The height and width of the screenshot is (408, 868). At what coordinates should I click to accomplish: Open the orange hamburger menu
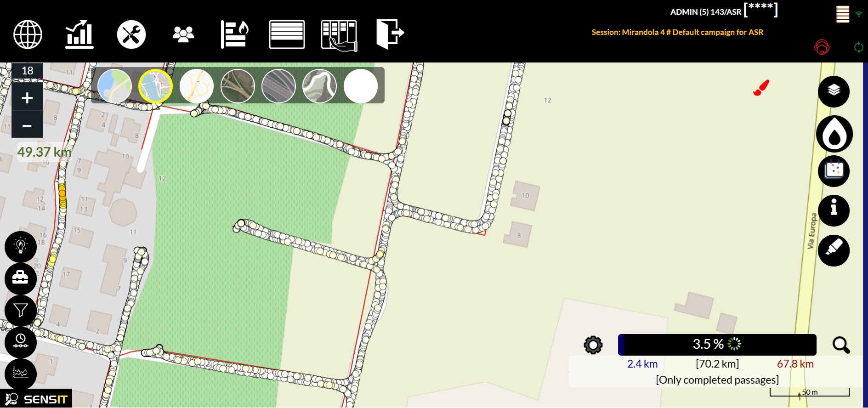(x=843, y=14)
